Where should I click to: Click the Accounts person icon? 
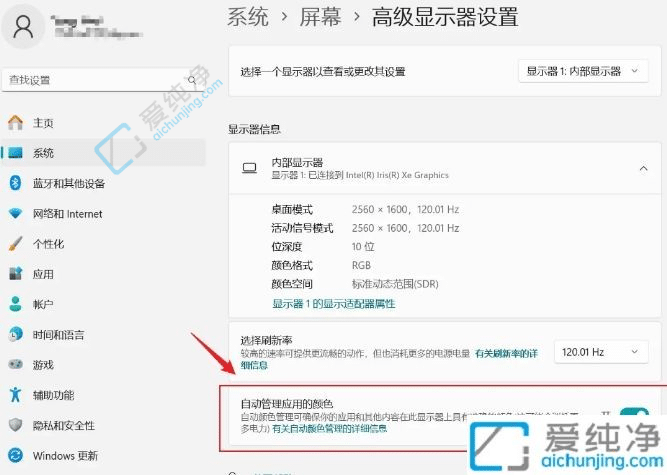point(16,304)
